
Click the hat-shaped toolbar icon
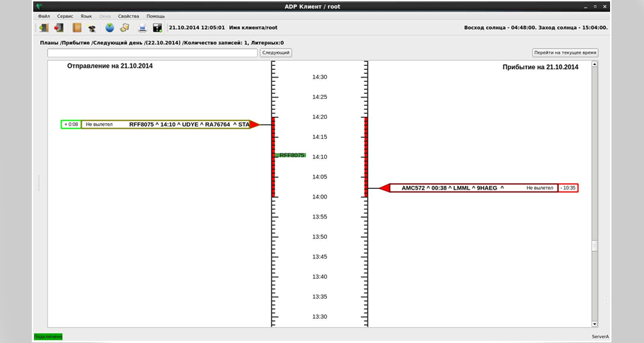point(92,28)
